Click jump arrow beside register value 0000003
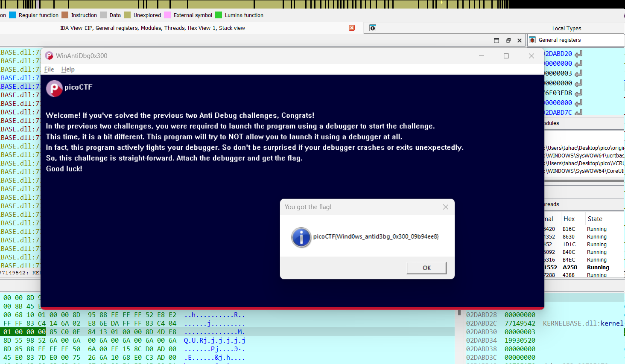This screenshot has width=625, height=364. 578,74
